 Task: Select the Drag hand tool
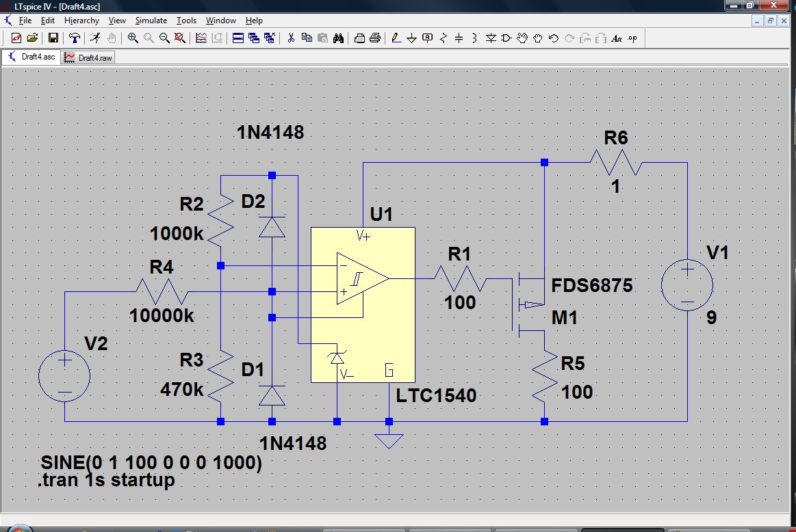pos(537,38)
